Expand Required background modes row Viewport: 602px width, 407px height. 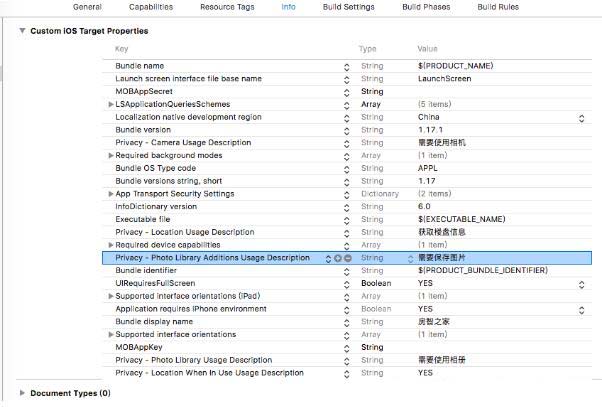111,155
